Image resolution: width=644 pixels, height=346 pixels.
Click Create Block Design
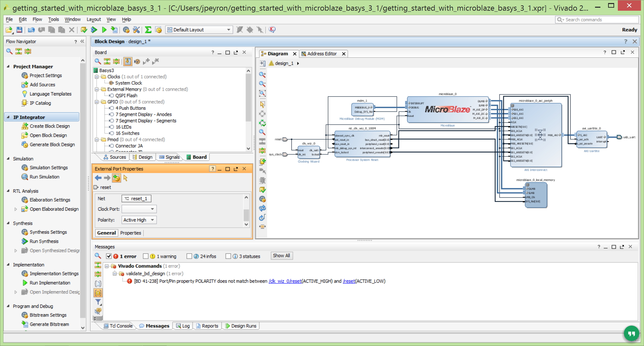pos(49,126)
